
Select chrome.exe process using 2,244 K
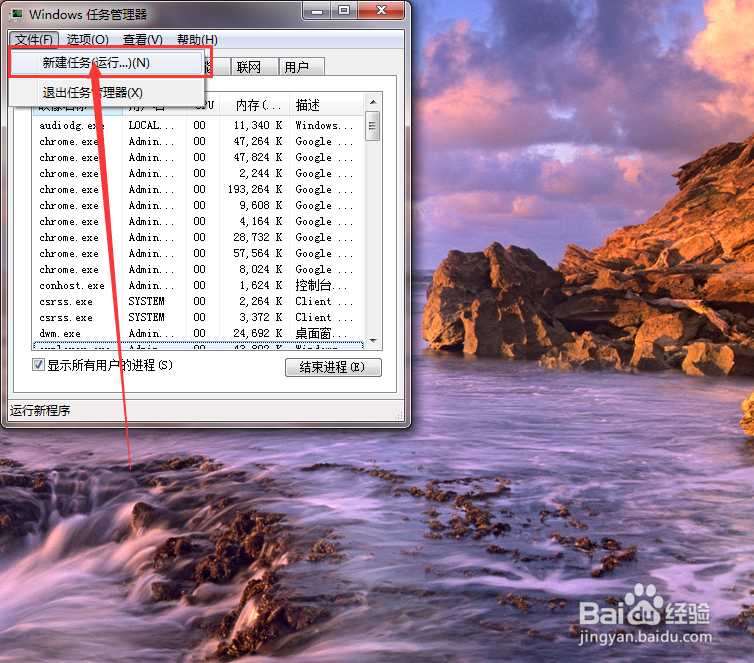[198, 174]
